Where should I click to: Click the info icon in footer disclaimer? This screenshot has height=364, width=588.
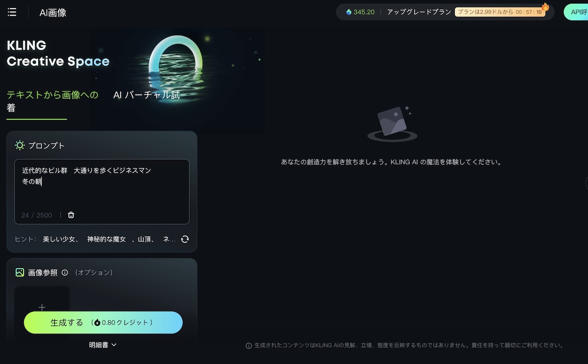click(249, 346)
